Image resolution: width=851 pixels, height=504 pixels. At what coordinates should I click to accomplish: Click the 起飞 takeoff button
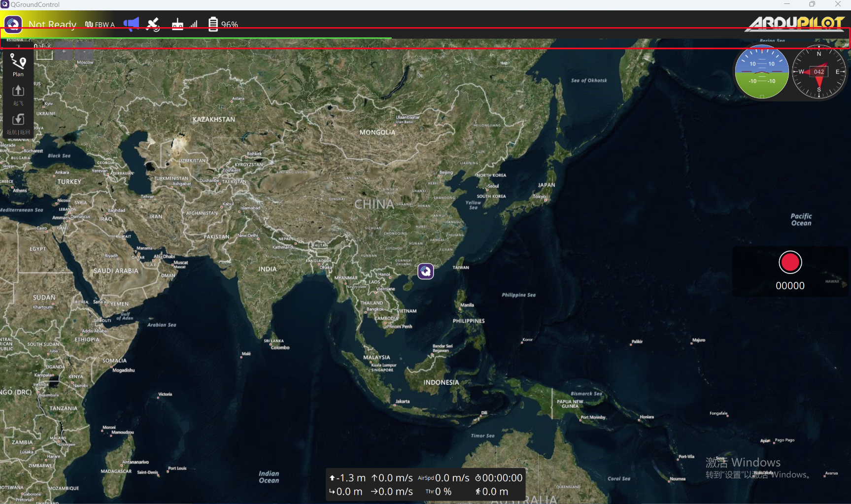18,95
